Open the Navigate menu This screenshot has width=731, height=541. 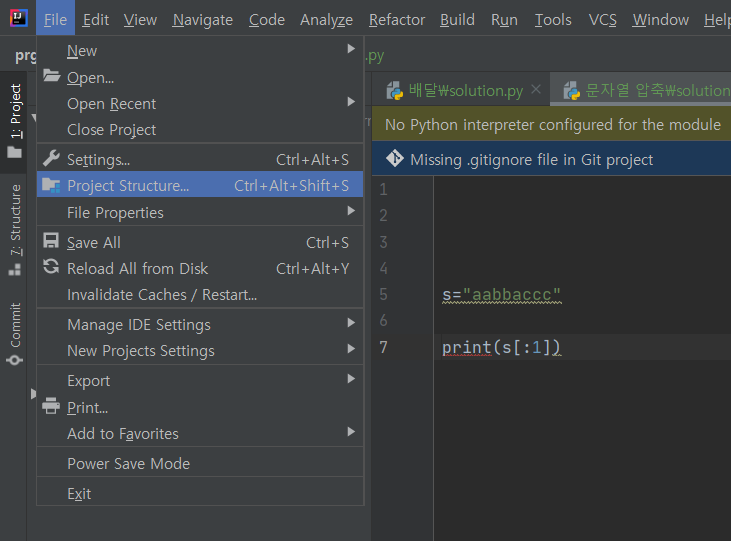pyautogui.click(x=203, y=20)
